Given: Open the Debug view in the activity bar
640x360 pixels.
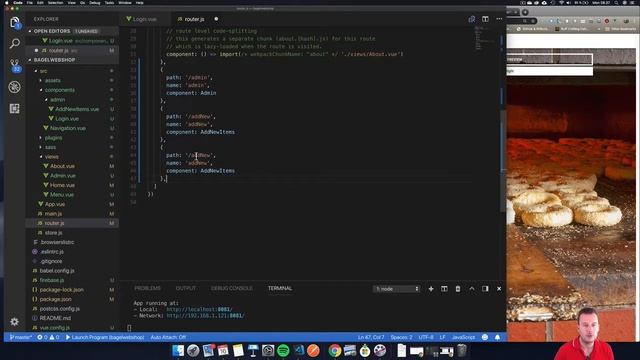Looking at the screenshot, I should point(15,87).
